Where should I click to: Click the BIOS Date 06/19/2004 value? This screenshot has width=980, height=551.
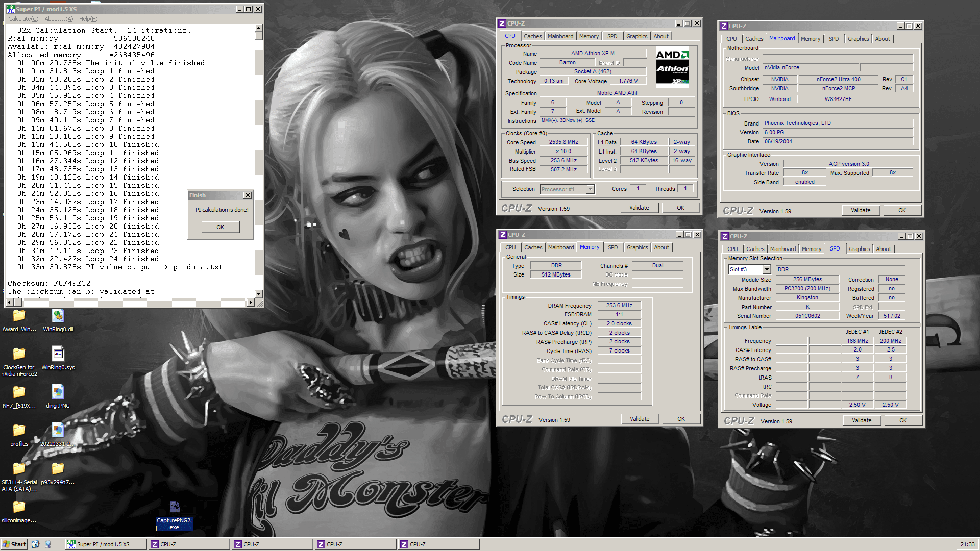point(838,141)
